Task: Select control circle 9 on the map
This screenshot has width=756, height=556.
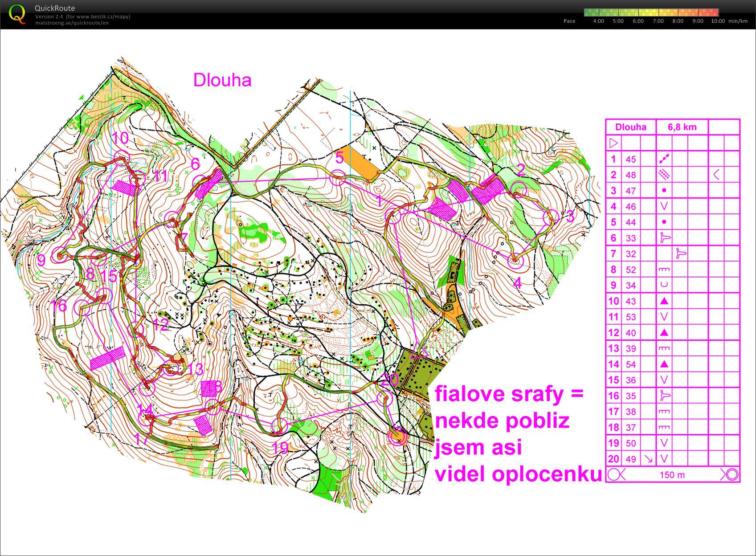Action: pos(59,255)
